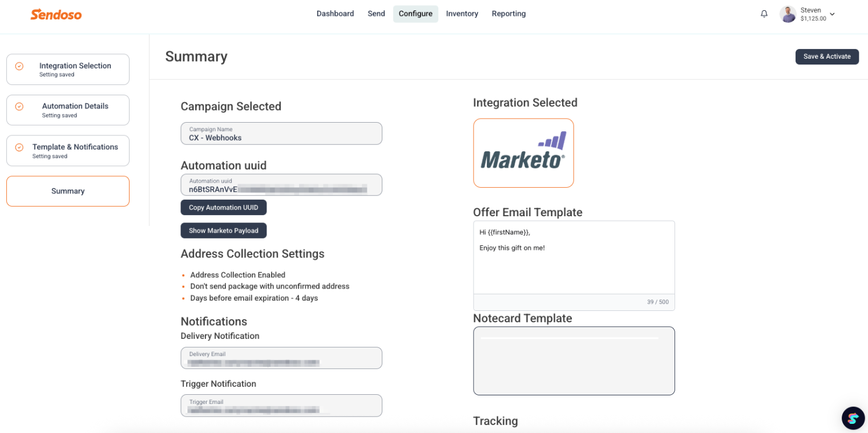Click Steven's profile avatar
Viewport: 868px width, 433px height.
coord(788,14)
